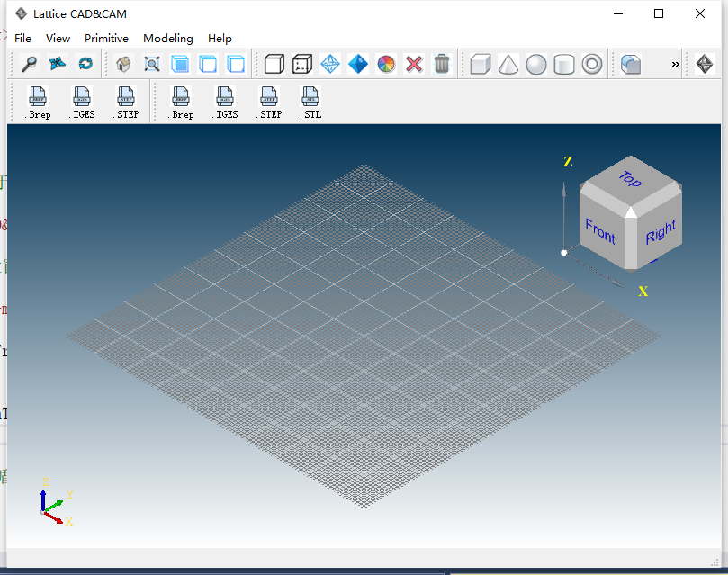This screenshot has width=728, height=575.
Task: Create a torus primitive
Action: [592, 64]
